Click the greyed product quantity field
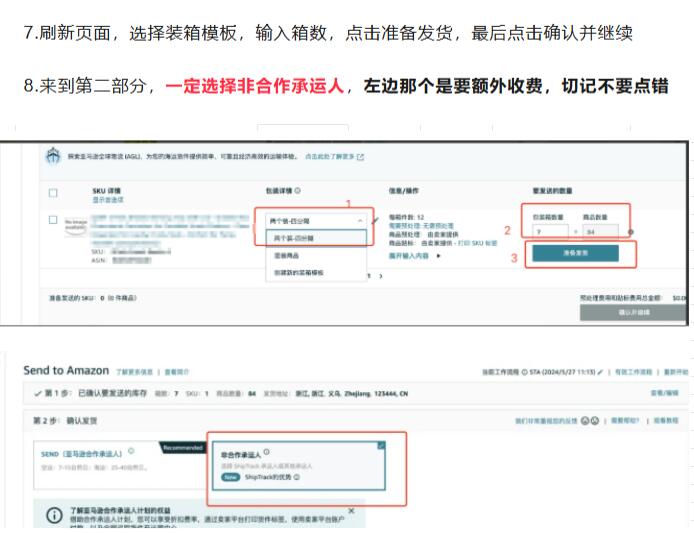 click(x=601, y=232)
